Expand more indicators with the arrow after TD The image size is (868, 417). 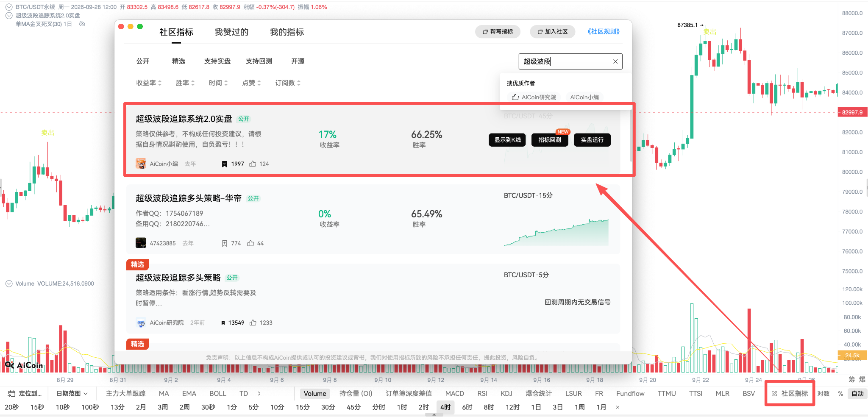[x=259, y=394]
